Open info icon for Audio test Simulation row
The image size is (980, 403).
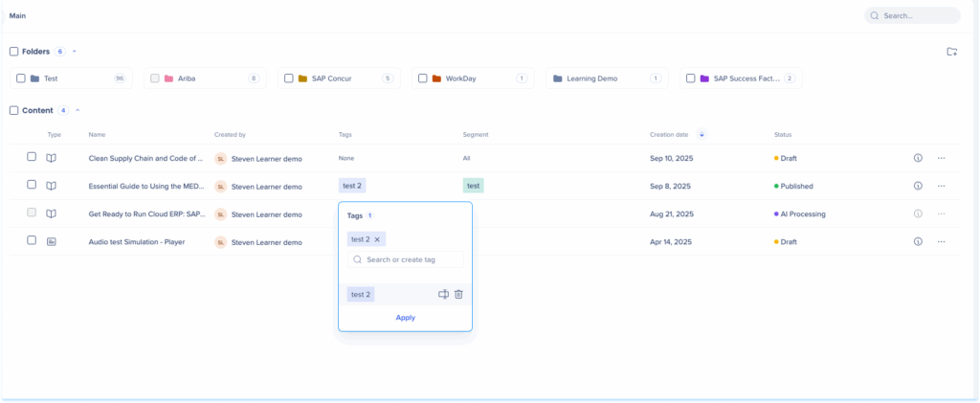(918, 242)
